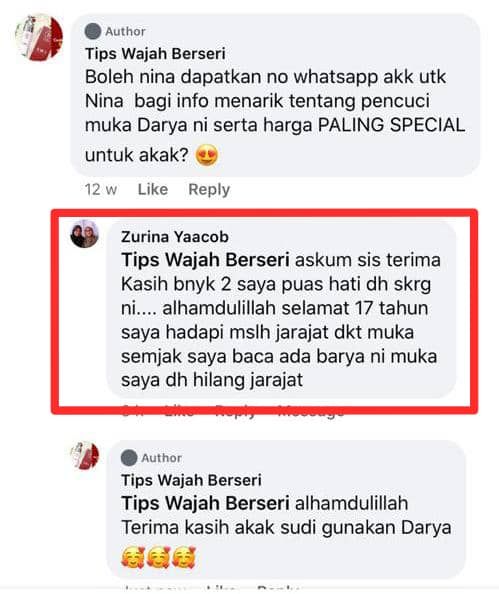Select Zurina Yaacob's highlighted comment bubble

(282, 310)
